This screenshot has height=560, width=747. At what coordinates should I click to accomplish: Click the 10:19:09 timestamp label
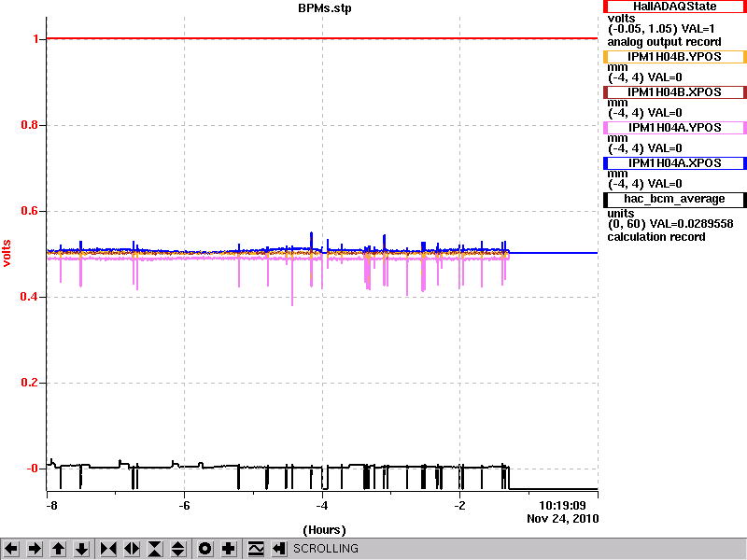[x=562, y=506]
